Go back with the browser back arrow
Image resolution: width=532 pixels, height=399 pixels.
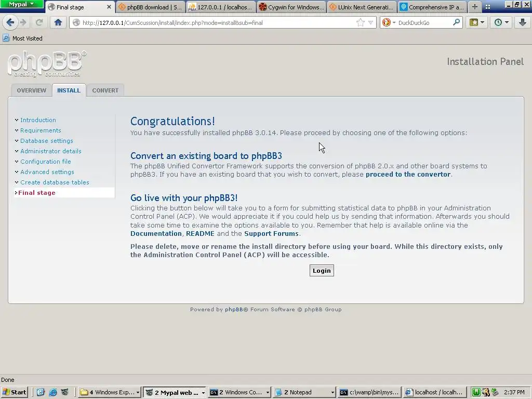10,23
